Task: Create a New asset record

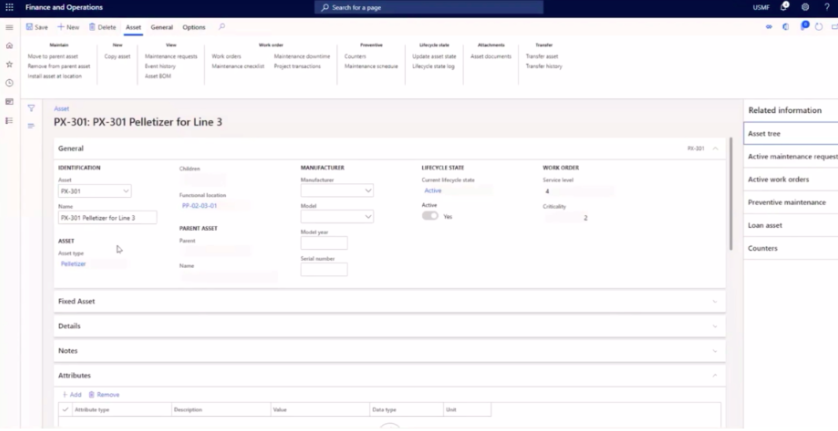Action: tap(68, 27)
